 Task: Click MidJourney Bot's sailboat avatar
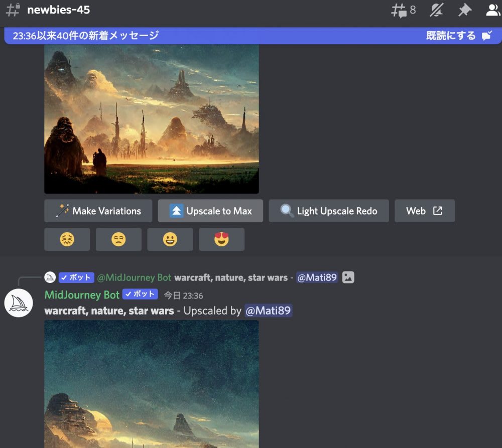(18, 303)
